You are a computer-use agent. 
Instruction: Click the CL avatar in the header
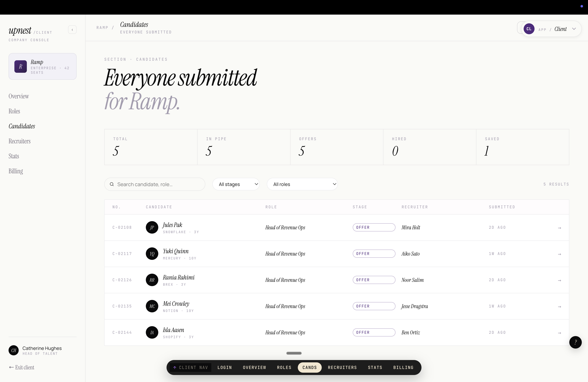pyautogui.click(x=529, y=29)
